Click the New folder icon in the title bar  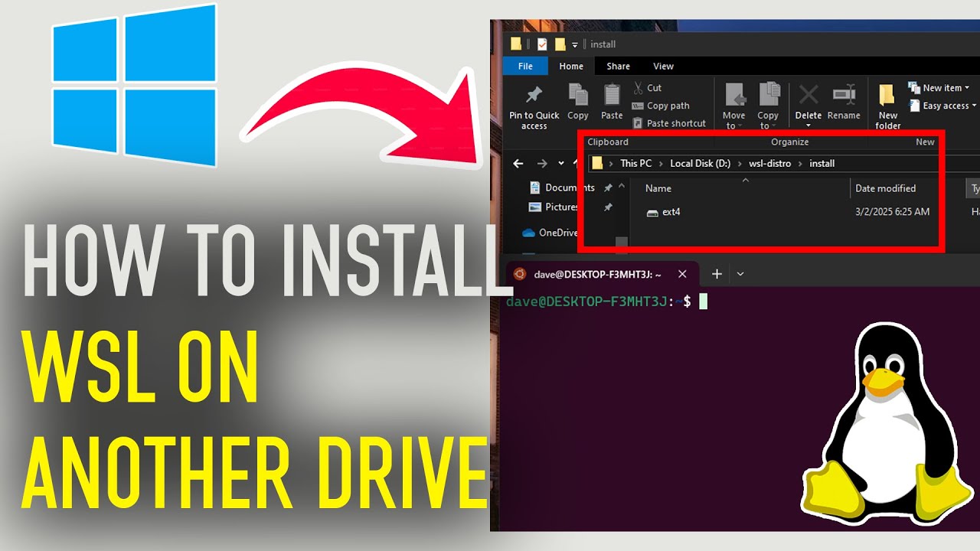click(x=560, y=44)
